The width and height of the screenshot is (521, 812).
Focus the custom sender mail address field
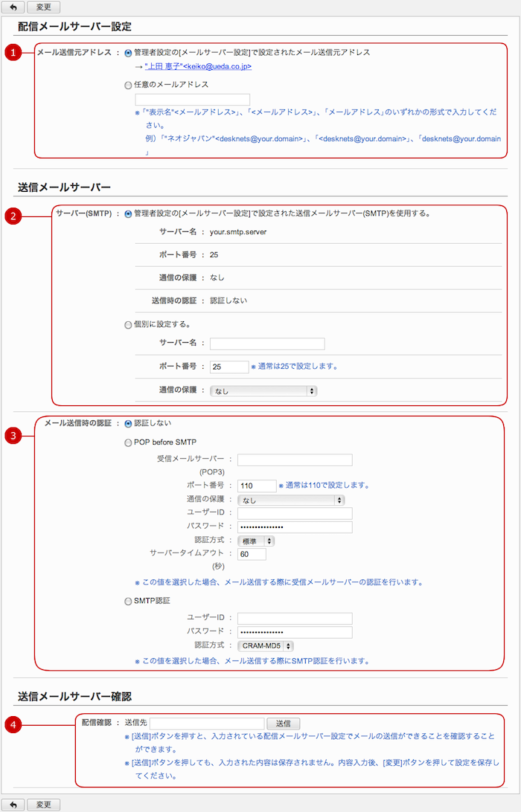tap(192, 100)
